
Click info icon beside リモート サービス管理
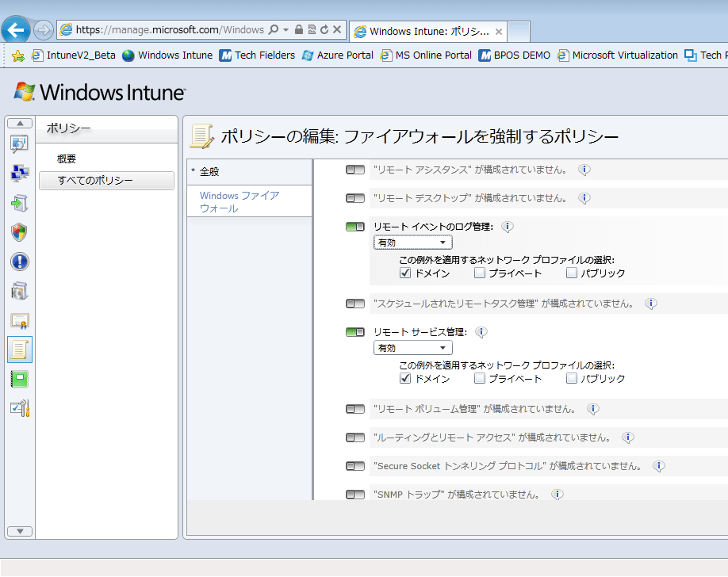(x=481, y=332)
